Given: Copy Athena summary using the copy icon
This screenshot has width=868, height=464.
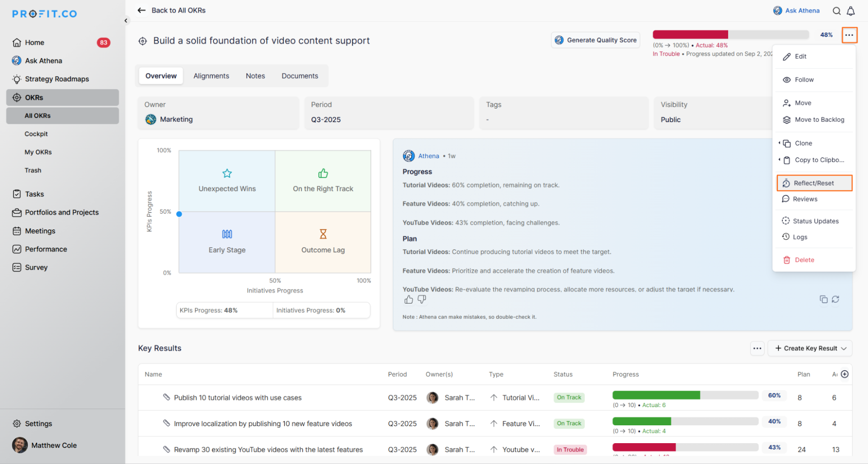Looking at the screenshot, I should [823, 299].
